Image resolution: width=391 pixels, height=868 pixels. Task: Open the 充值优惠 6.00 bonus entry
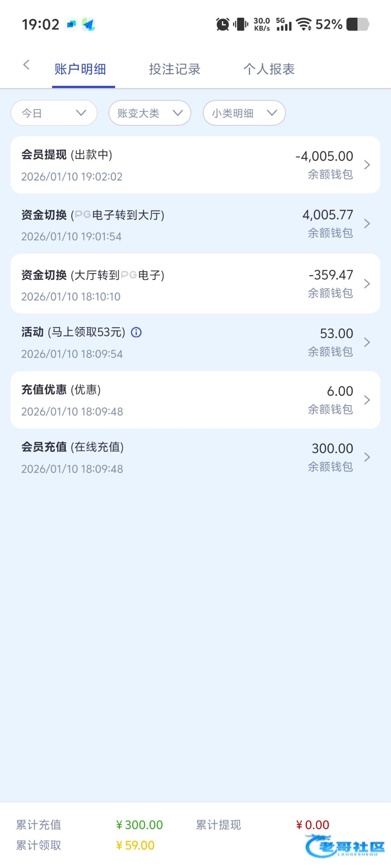click(195, 400)
